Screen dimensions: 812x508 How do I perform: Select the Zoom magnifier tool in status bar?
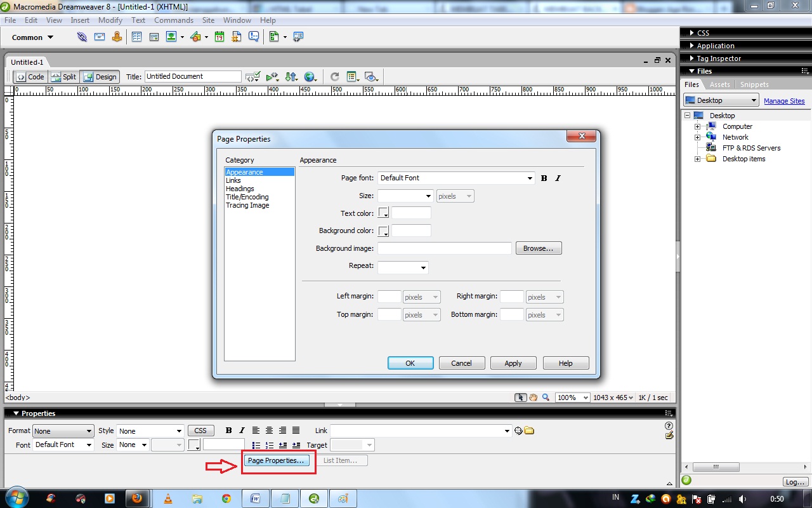point(545,398)
